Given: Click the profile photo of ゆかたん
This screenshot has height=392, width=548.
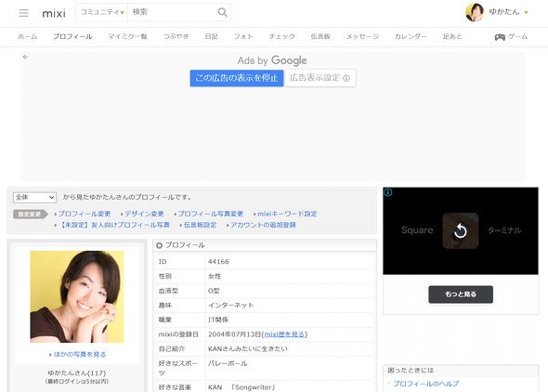Looking at the screenshot, I should tap(77, 296).
